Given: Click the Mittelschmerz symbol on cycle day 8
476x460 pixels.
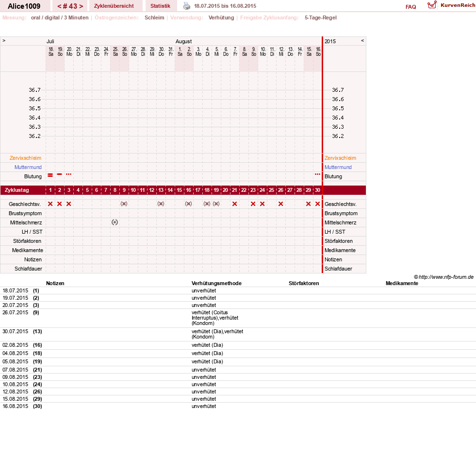Looking at the screenshot, I should click(115, 222).
